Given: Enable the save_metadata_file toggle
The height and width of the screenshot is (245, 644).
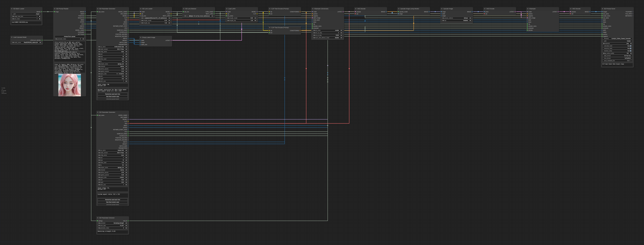Looking at the screenshot, I should click(x=631, y=61).
